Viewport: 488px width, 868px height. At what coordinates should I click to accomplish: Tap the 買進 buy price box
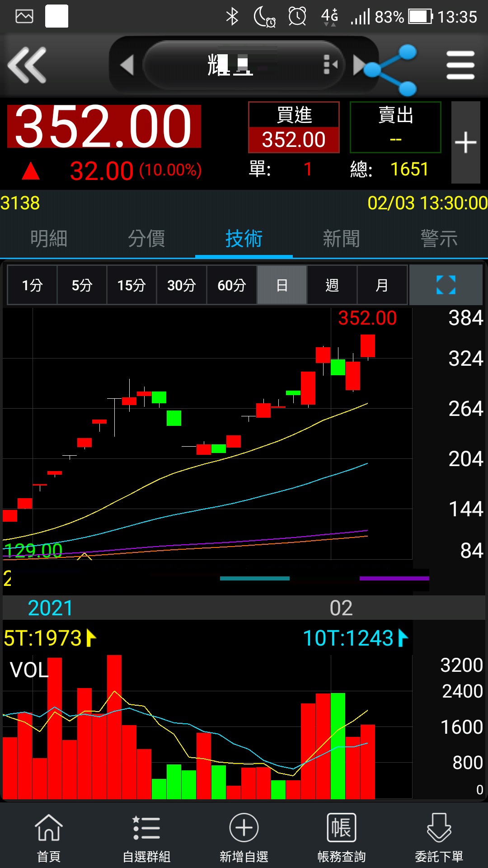pyautogui.click(x=294, y=127)
